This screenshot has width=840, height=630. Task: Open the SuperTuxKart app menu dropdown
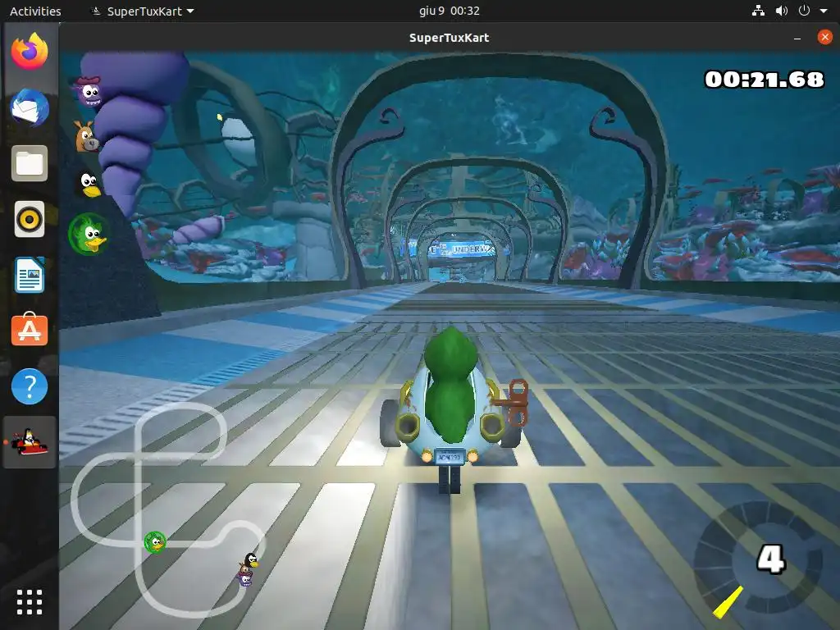coord(143,11)
